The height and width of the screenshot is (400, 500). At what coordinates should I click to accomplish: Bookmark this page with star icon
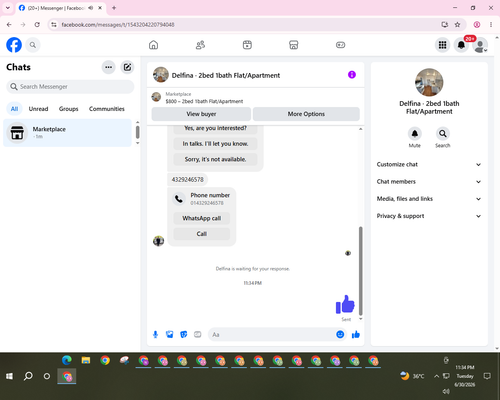[457, 24]
